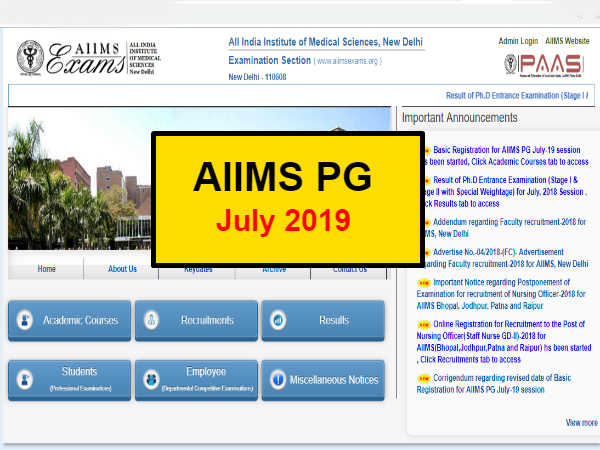Click New Delhi - 110608 address text
This screenshot has height=450, width=600.
coord(257,77)
